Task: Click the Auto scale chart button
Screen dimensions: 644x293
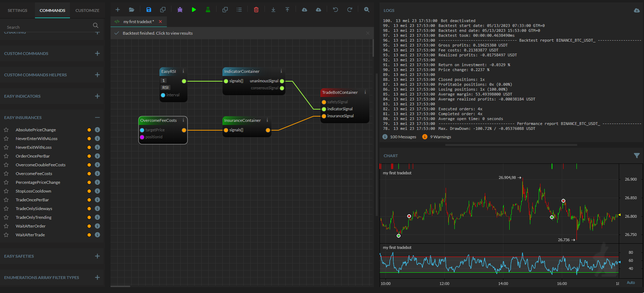Action: click(x=631, y=283)
